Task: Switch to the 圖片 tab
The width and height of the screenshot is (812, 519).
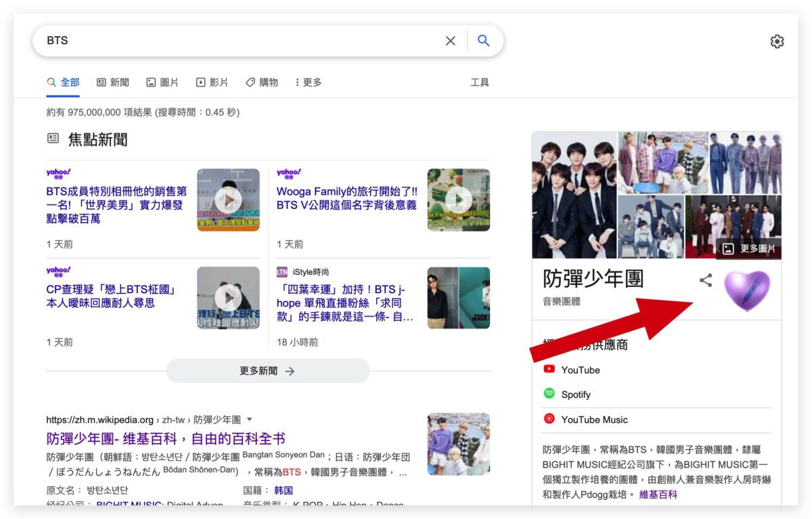Action: pos(162,83)
